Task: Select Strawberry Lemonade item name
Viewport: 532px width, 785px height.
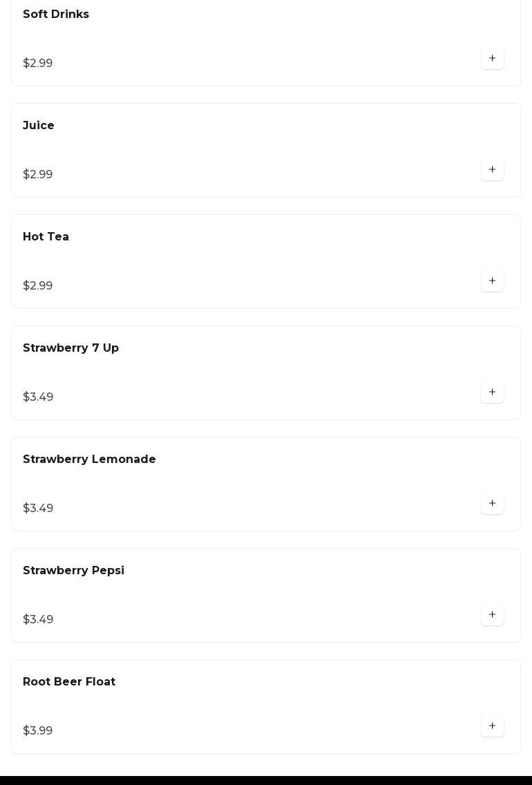Action: 89,460
